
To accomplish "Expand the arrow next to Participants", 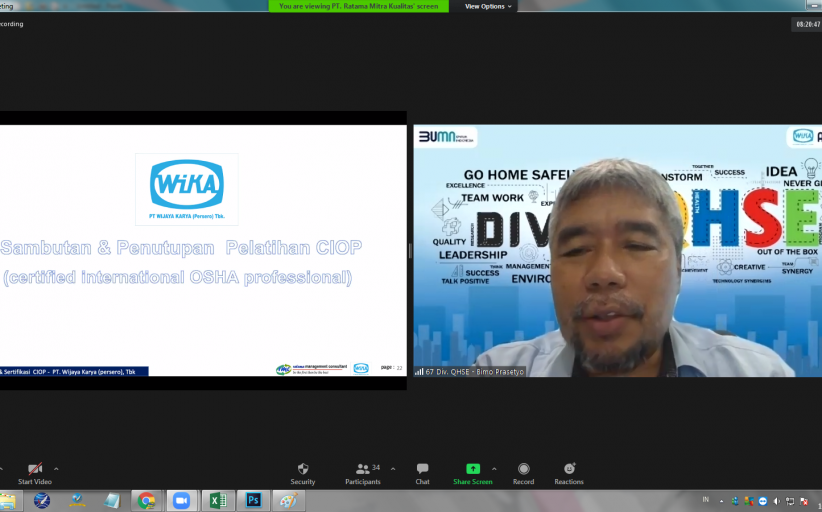I will point(393,469).
